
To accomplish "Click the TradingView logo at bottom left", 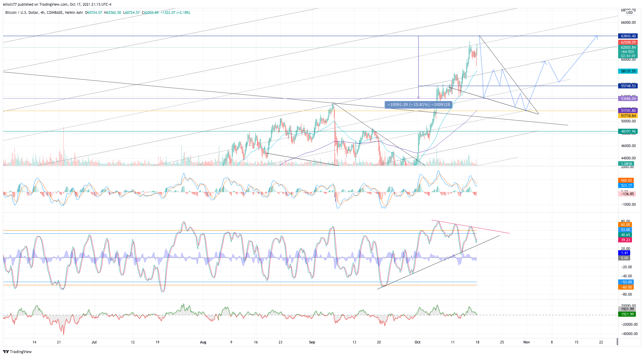I will click(17, 352).
